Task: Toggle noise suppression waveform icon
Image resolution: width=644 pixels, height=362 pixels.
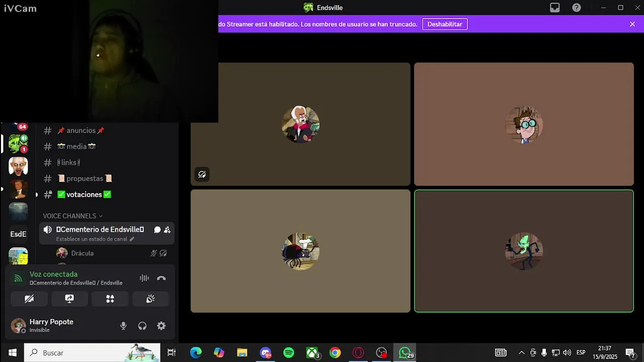Action: [144, 278]
